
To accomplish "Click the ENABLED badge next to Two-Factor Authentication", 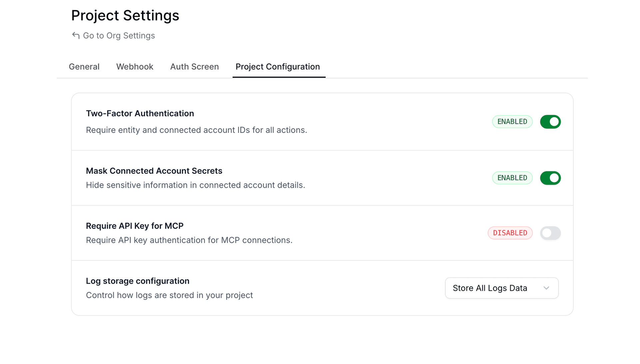I will pyautogui.click(x=512, y=122).
